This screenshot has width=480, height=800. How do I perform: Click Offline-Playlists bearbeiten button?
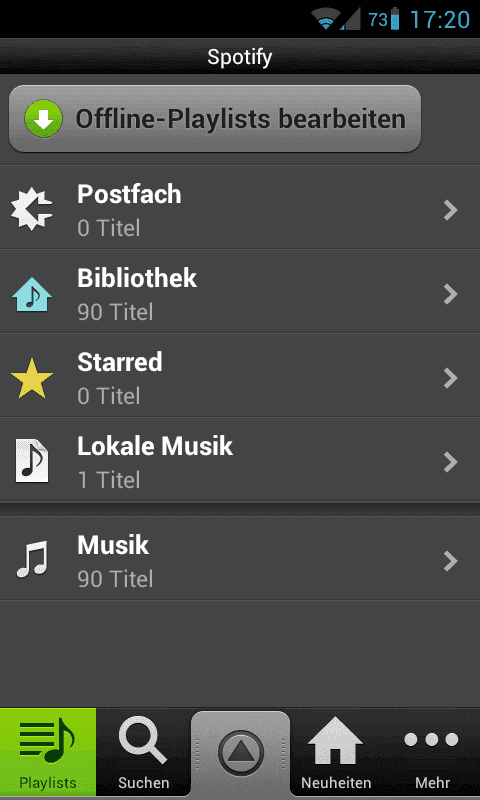point(215,119)
